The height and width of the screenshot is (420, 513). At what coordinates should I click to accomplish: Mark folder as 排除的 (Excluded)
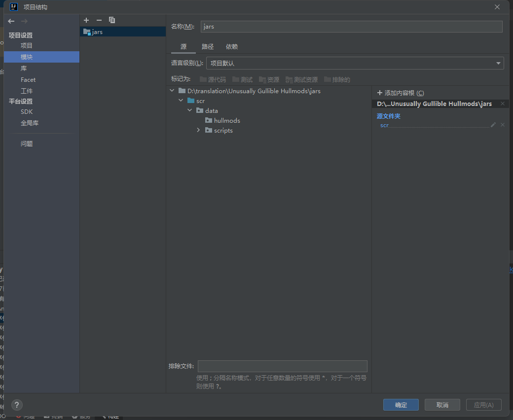coord(337,79)
